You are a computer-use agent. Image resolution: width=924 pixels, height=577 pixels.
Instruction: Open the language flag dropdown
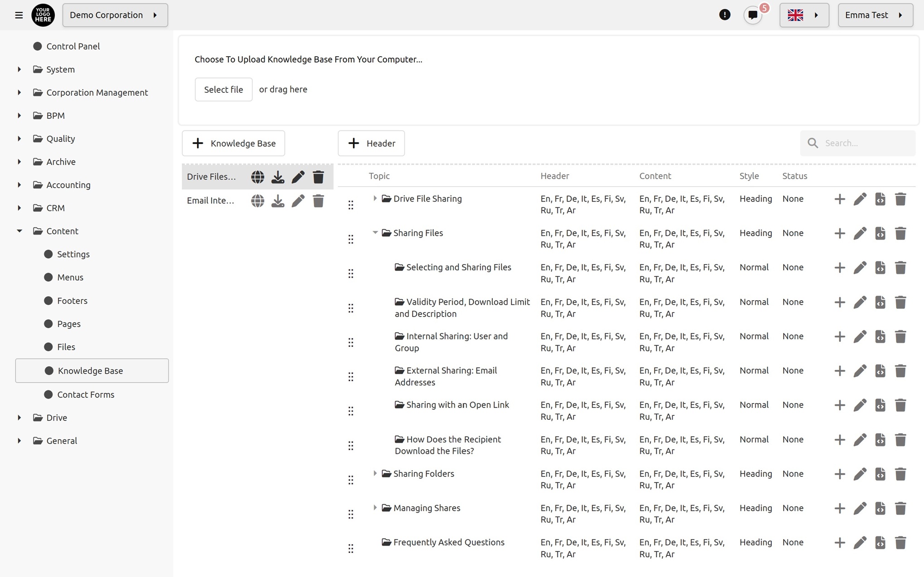coord(804,15)
